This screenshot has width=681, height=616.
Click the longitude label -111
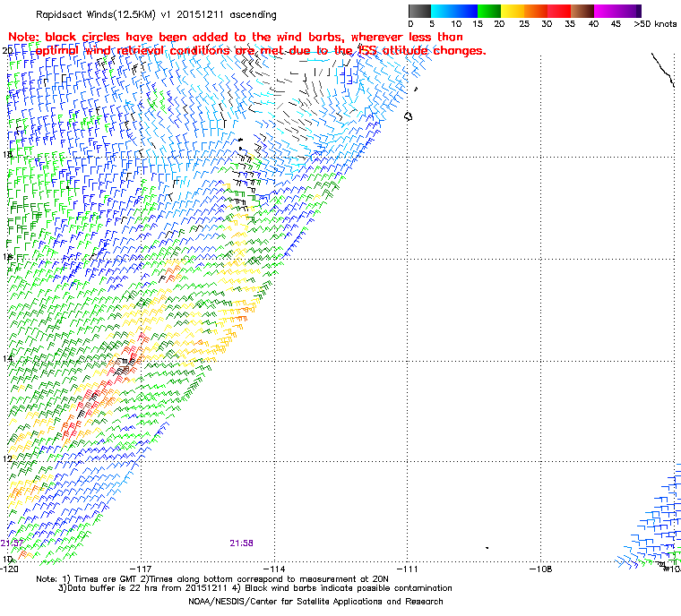[408, 569]
